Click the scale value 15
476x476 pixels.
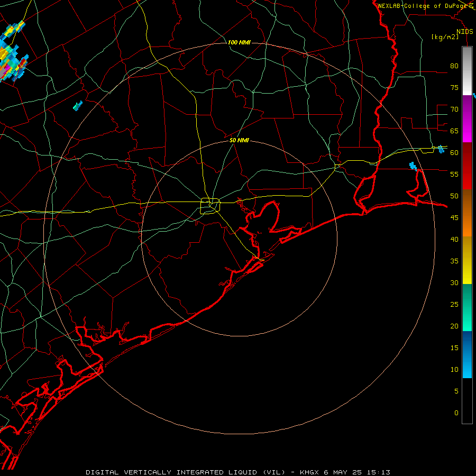point(454,347)
